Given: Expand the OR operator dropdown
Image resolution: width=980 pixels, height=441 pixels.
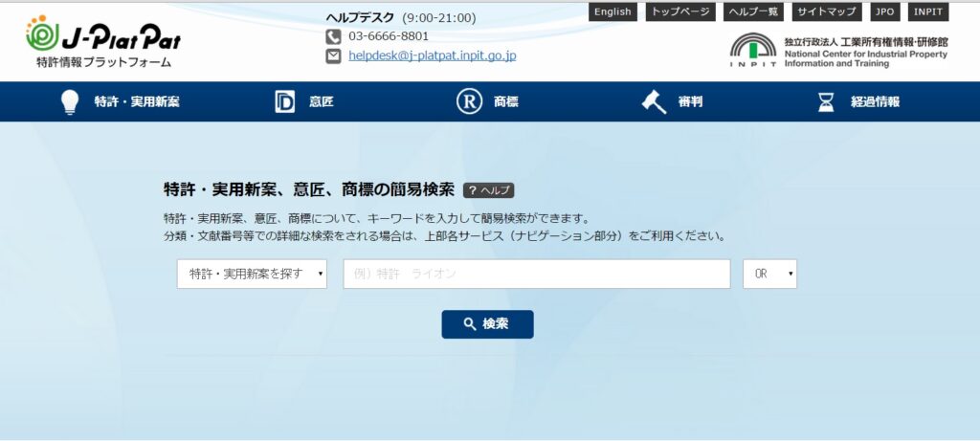Looking at the screenshot, I should [x=769, y=274].
